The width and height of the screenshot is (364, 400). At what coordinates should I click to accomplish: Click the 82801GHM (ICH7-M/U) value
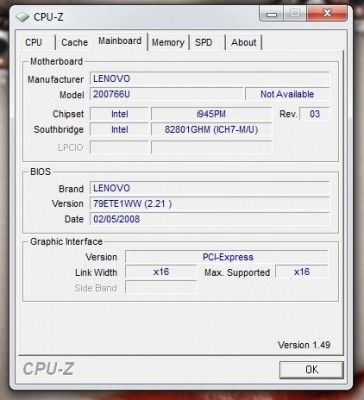coord(211,129)
